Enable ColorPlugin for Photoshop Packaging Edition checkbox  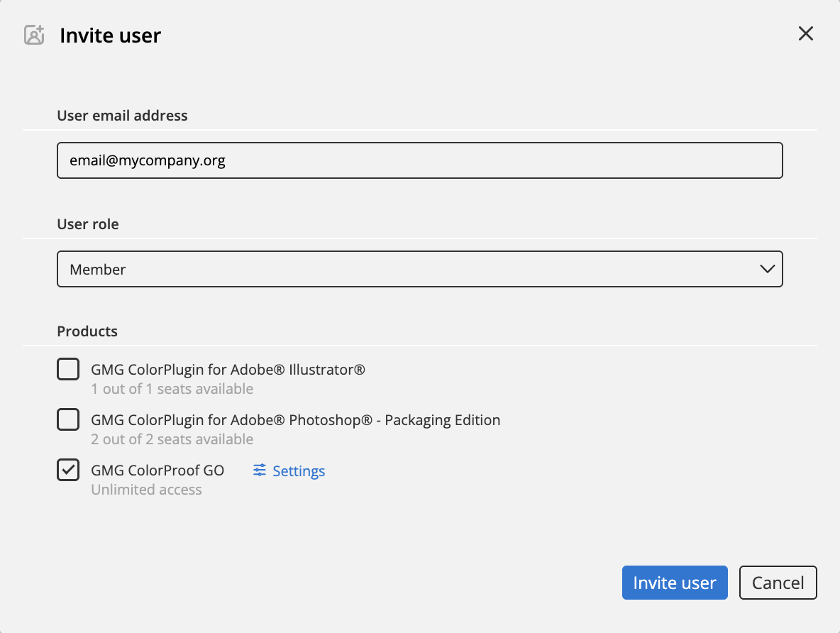coord(68,419)
